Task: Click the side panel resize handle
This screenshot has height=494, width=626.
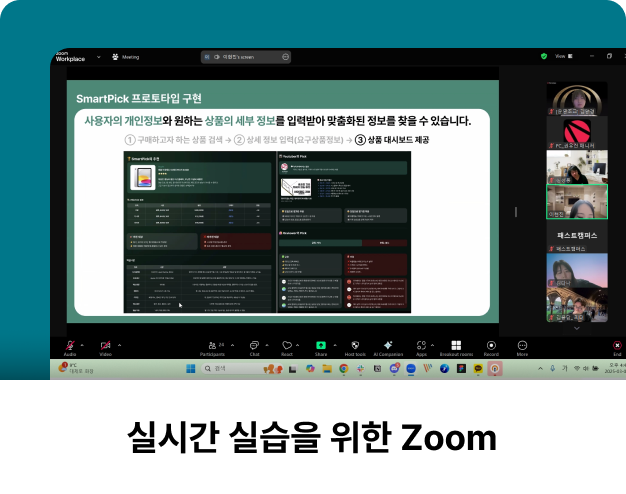Action: [x=516, y=212]
